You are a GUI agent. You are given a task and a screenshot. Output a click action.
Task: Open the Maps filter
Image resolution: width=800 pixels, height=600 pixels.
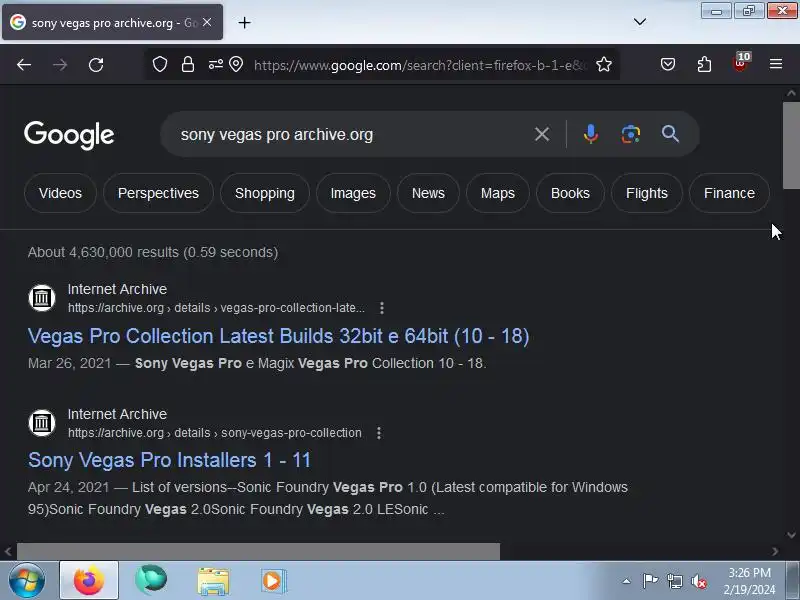[x=497, y=193]
